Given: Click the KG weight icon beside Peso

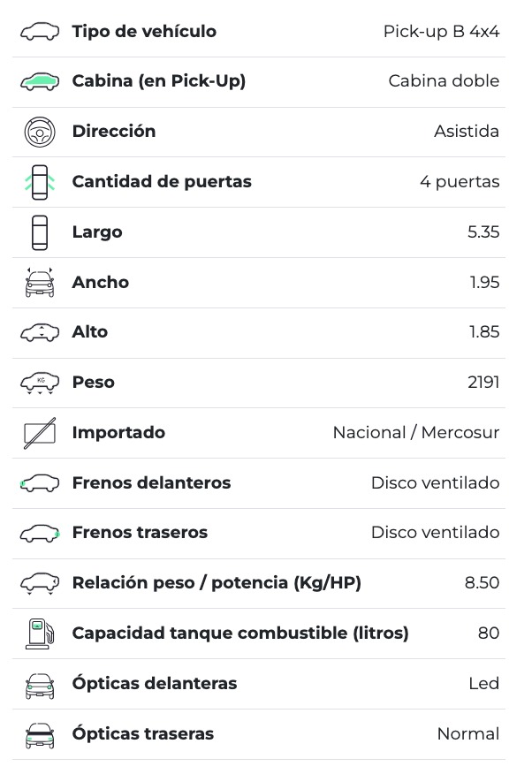Looking at the screenshot, I should coord(39,383).
